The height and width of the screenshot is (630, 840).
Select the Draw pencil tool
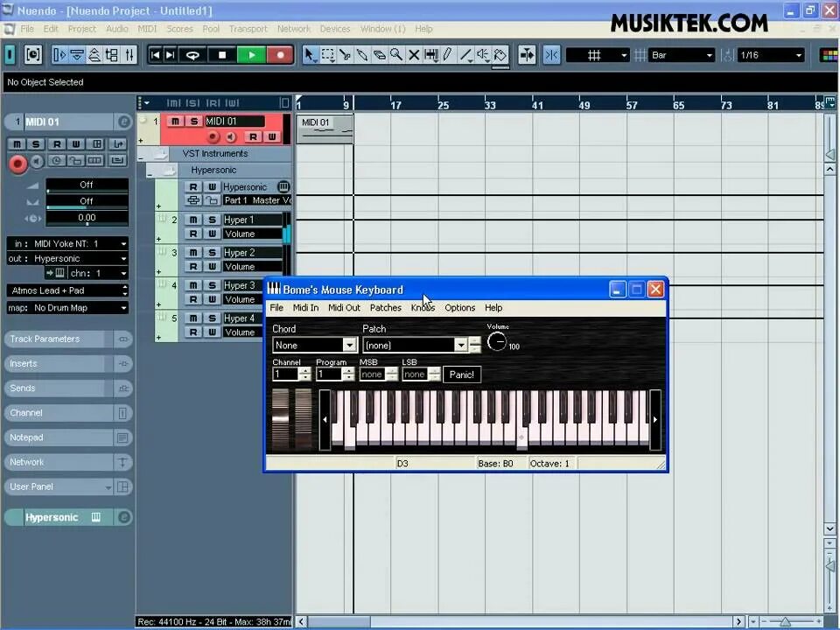coord(448,54)
